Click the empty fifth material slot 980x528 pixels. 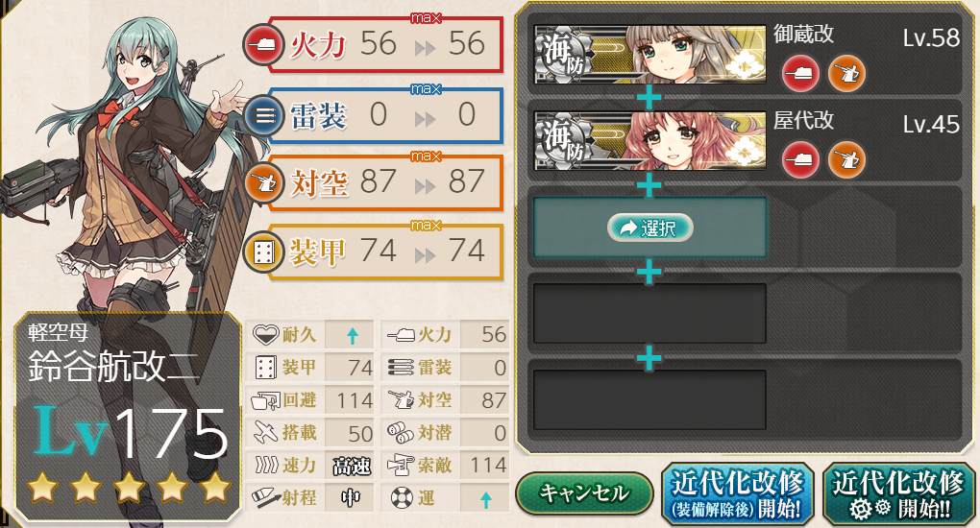[x=649, y=400]
